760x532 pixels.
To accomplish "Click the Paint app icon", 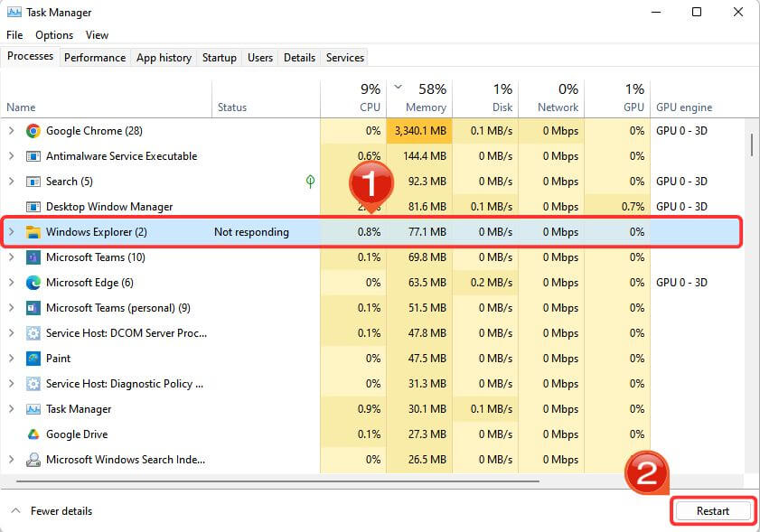I will click(x=34, y=358).
